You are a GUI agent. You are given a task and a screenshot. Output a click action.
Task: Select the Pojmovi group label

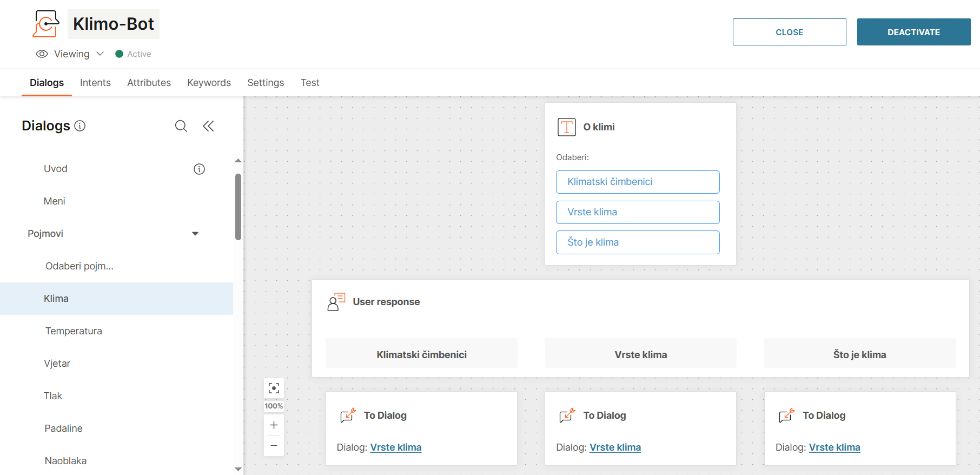[x=45, y=234]
